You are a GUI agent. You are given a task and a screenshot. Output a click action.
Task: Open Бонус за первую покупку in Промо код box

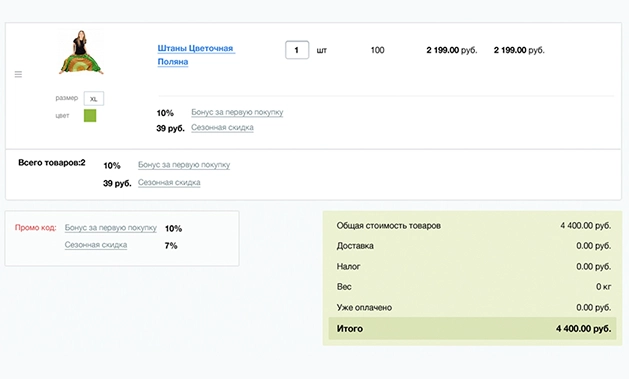click(111, 228)
